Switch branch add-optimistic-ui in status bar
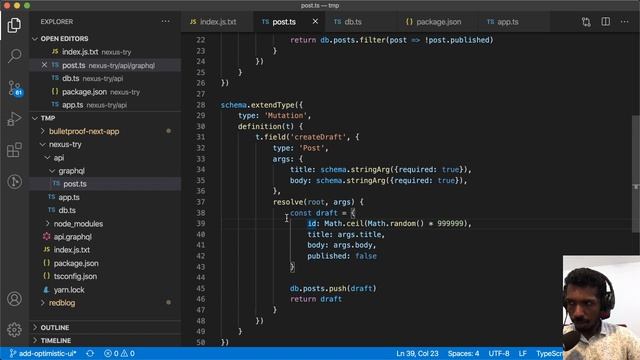Screen dimensions: 640x360 [x=43, y=353]
